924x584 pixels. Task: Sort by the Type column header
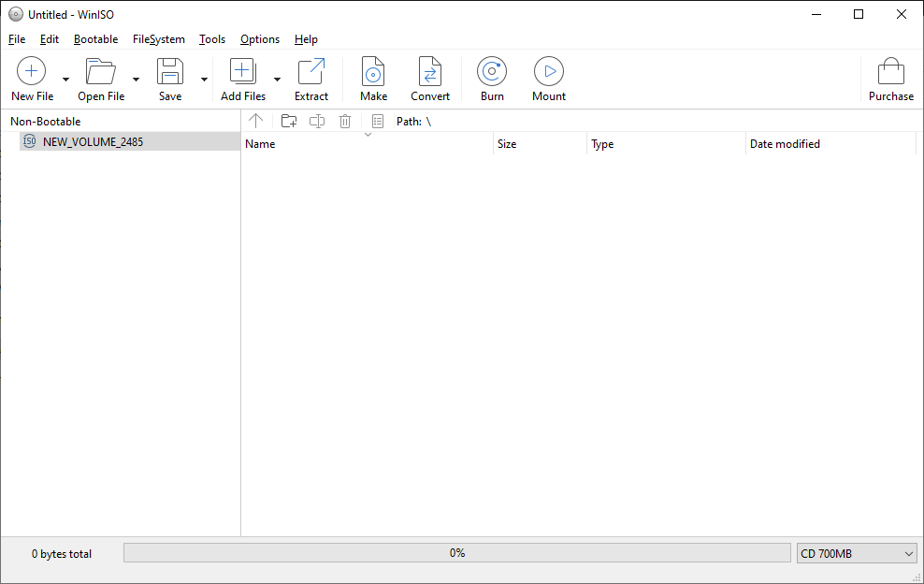tap(667, 144)
